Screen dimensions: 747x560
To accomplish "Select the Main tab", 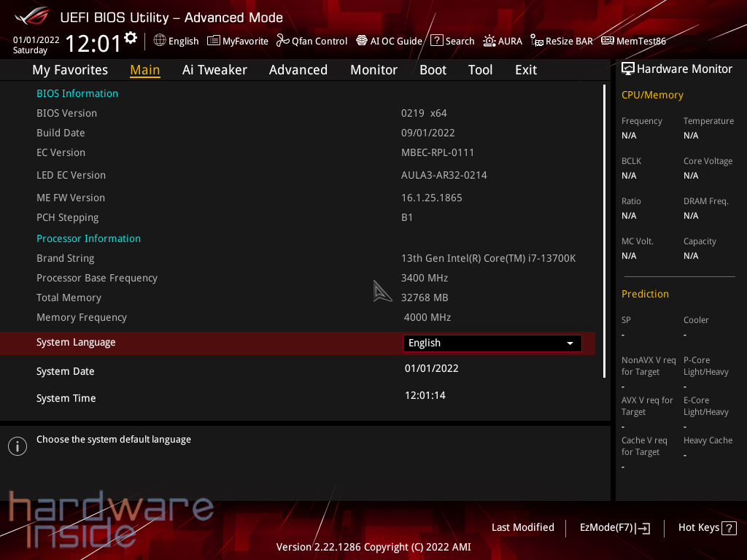I will point(145,70).
